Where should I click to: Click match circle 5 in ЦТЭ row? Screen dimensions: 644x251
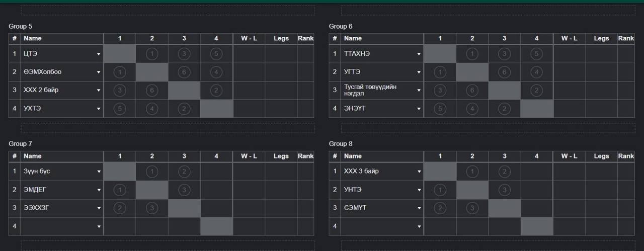216,54
